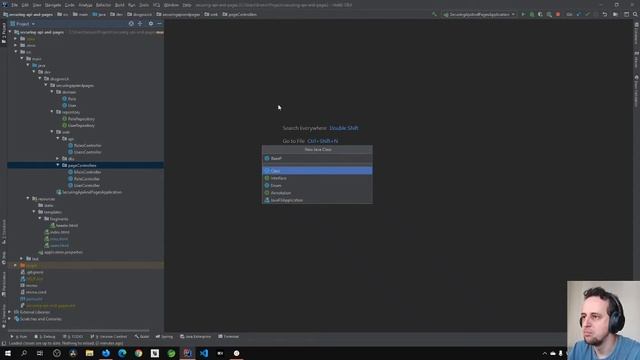Open the Build tool window tab
The width and height of the screenshot is (640, 360).
pyautogui.click(x=142, y=337)
